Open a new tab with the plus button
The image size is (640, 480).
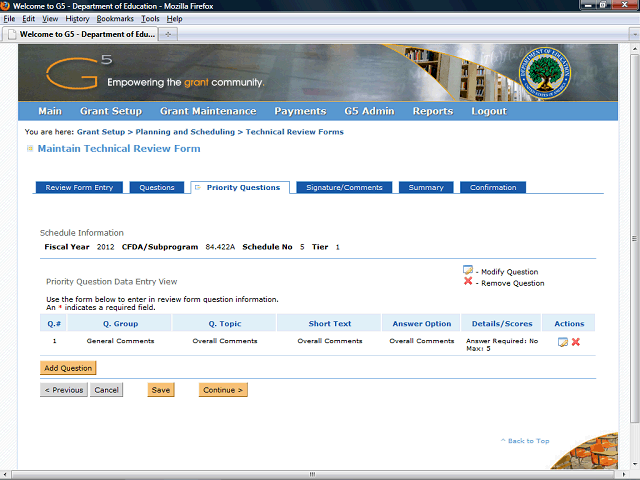(x=168, y=34)
